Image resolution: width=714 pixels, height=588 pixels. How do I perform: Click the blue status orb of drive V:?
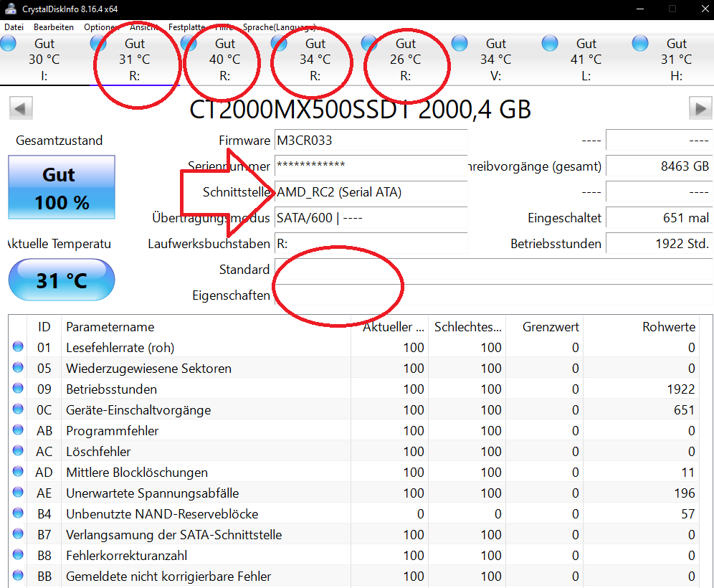click(x=460, y=43)
